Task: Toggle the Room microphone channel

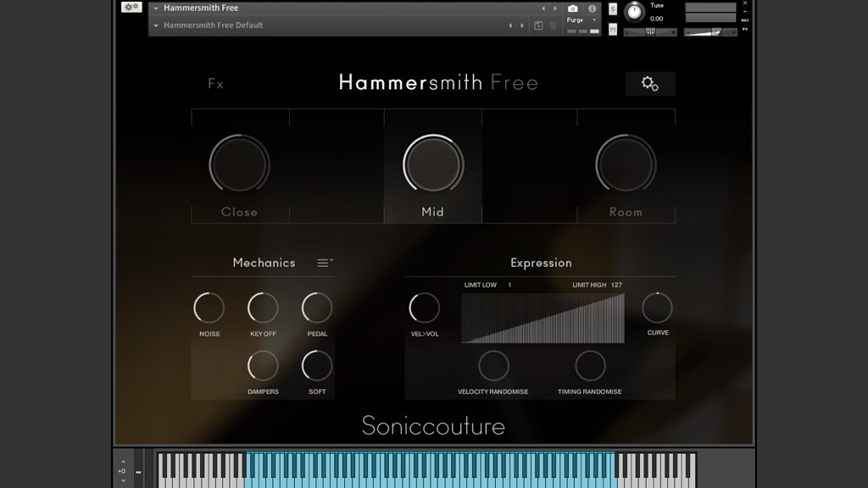Action: pyautogui.click(x=626, y=213)
